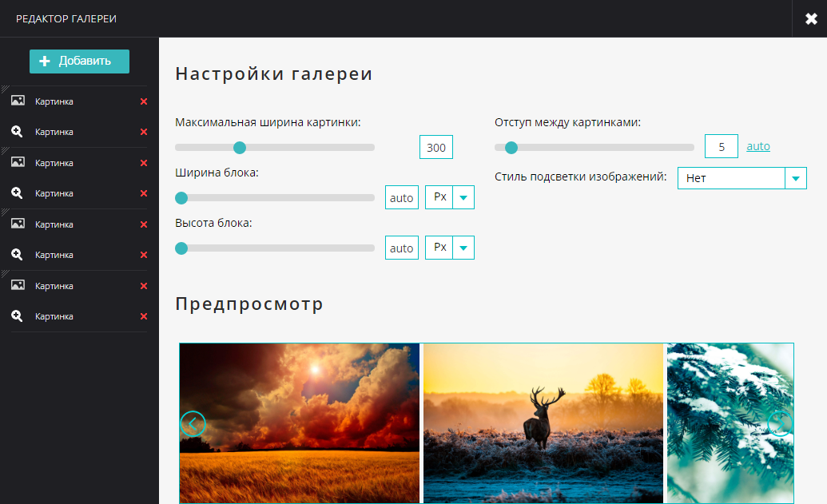Click the magnifier icon of the last Картинка entry

click(17, 315)
